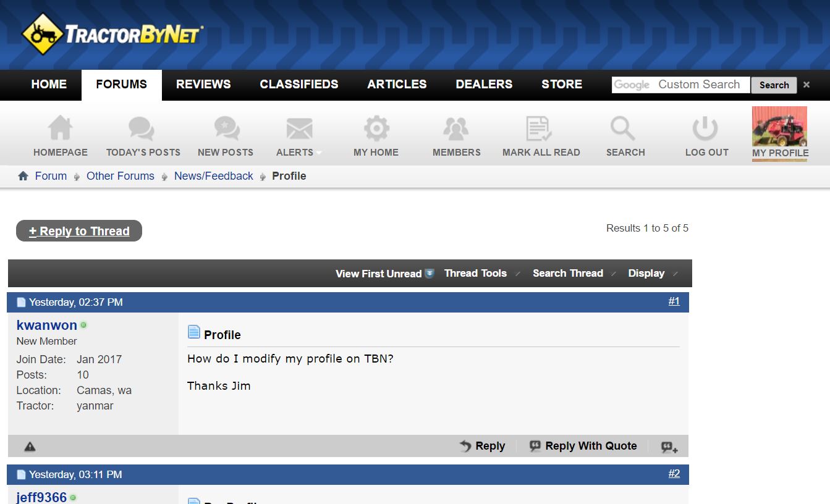This screenshot has height=504, width=830.
Task: Click the Homepage house icon
Action: point(60,129)
